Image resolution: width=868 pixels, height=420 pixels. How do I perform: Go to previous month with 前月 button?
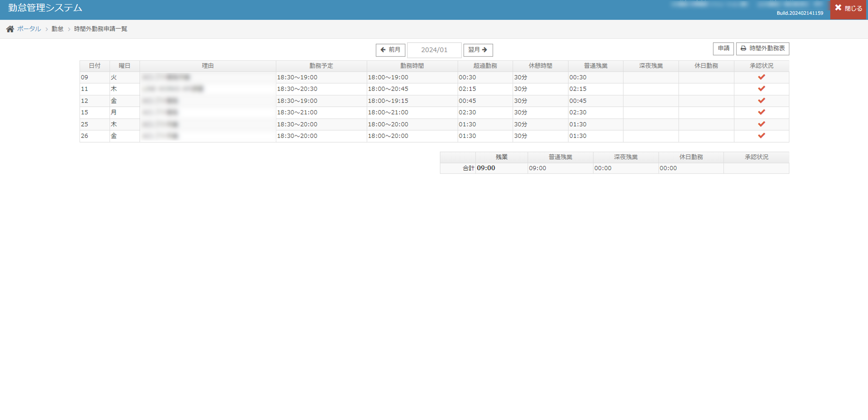(x=390, y=50)
